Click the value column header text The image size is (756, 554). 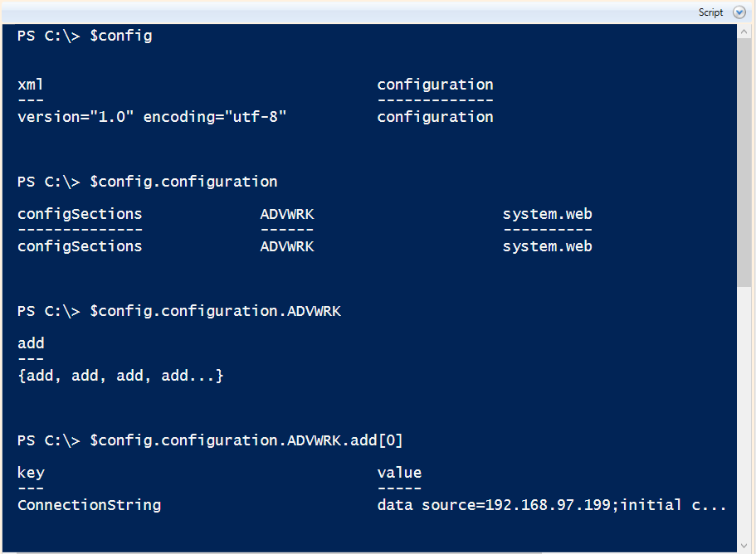[x=399, y=472]
